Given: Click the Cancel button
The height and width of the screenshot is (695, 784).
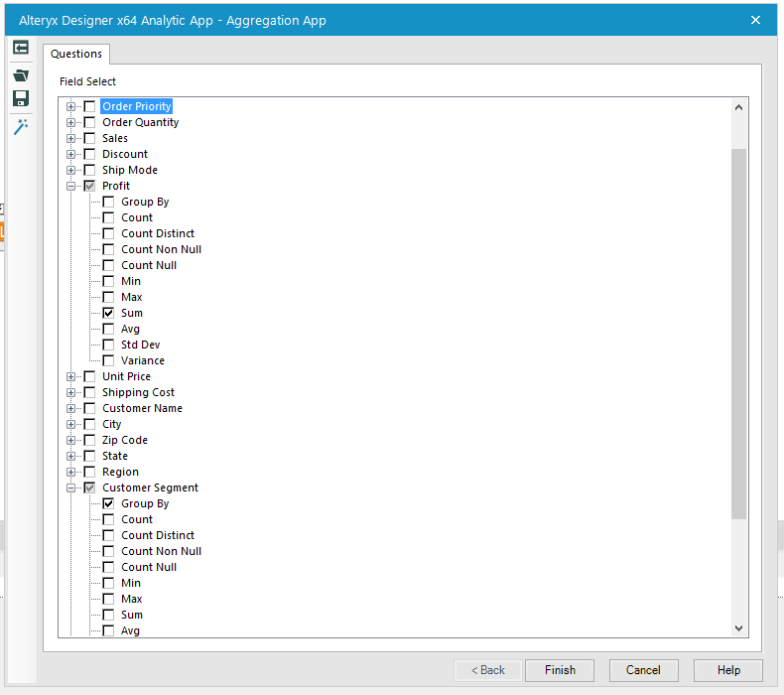Looking at the screenshot, I should click(x=643, y=670).
